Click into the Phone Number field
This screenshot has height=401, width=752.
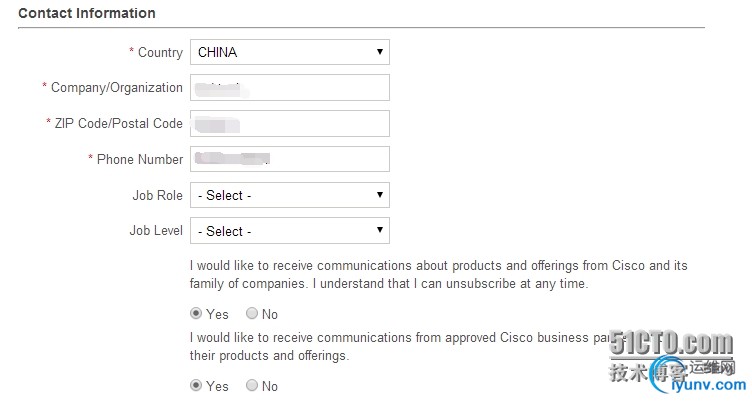point(289,159)
